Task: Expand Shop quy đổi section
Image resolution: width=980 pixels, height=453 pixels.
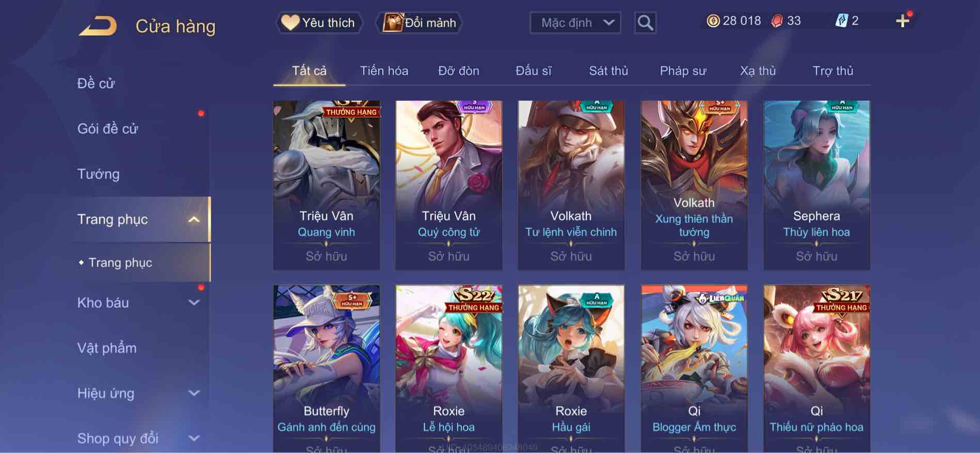Action: coord(194,439)
